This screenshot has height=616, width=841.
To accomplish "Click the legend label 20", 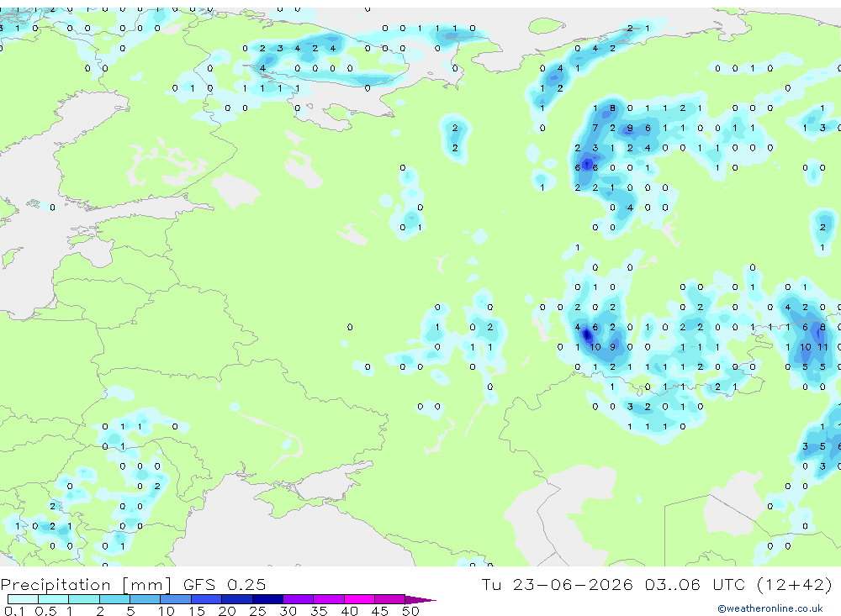I will tap(227, 611).
